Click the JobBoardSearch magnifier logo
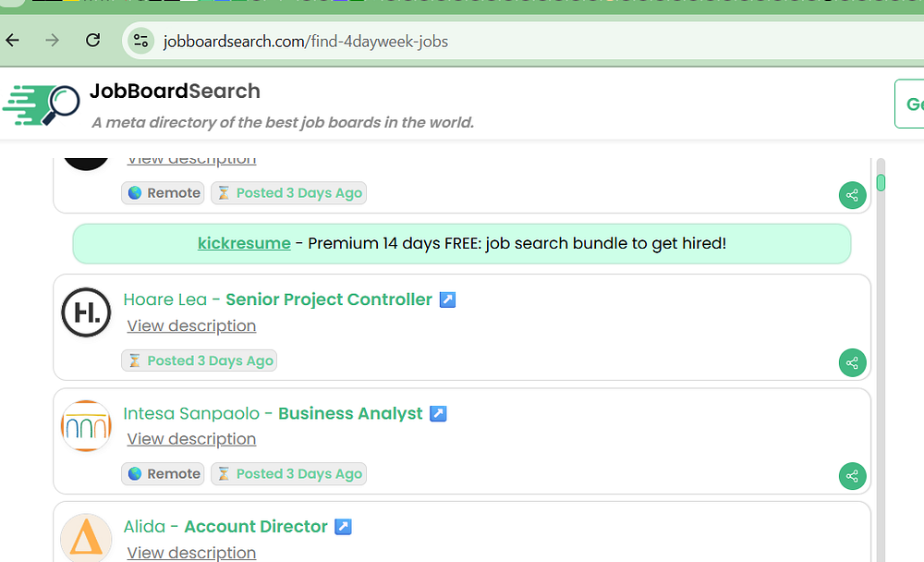 pyautogui.click(x=42, y=105)
